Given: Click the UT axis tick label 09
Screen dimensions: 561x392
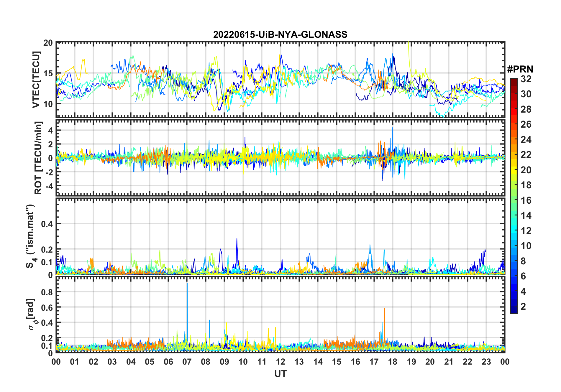Looking at the screenshot, I should pos(224,362).
